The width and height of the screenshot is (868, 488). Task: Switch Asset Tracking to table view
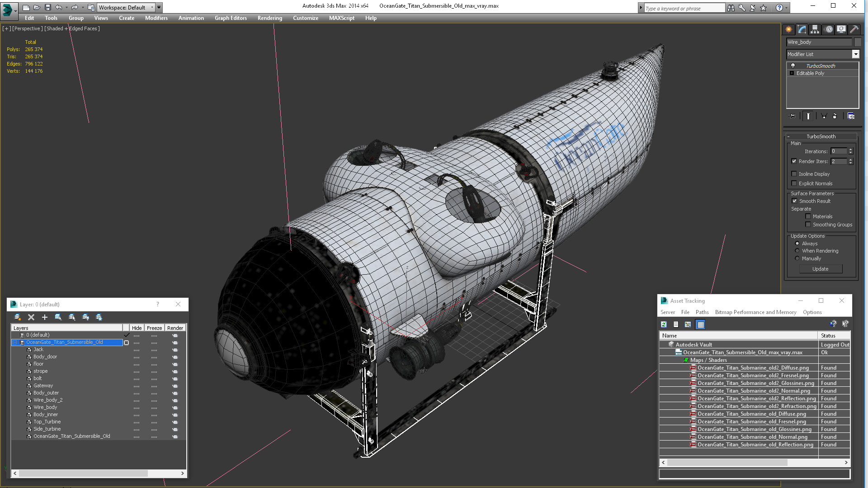[700, 324]
